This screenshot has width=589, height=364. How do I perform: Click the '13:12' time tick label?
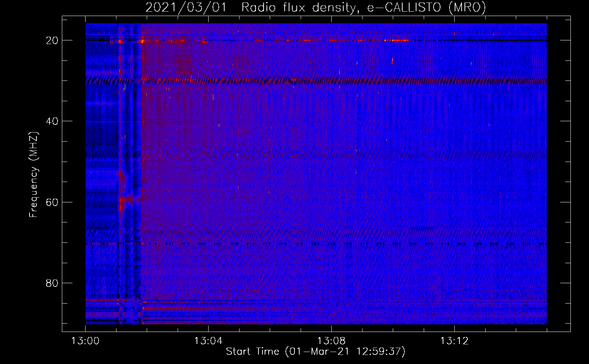454,341
